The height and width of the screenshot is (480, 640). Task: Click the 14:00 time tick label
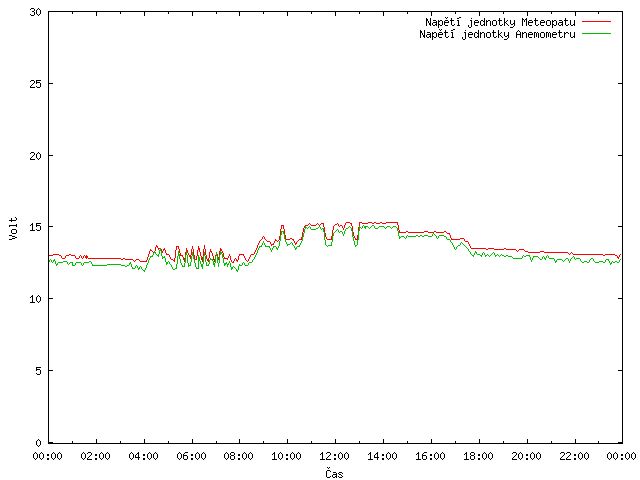click(382, 456)
